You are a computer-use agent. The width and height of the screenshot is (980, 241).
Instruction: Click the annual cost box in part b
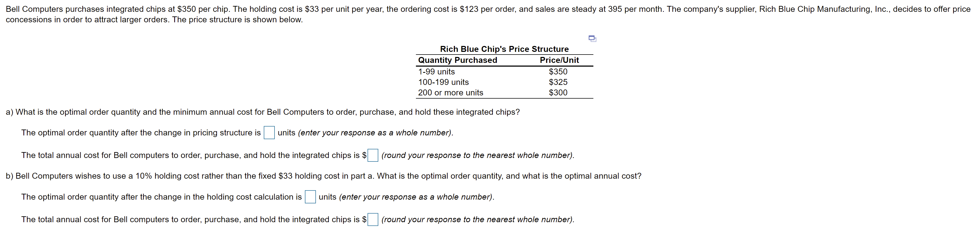[372, 219]
